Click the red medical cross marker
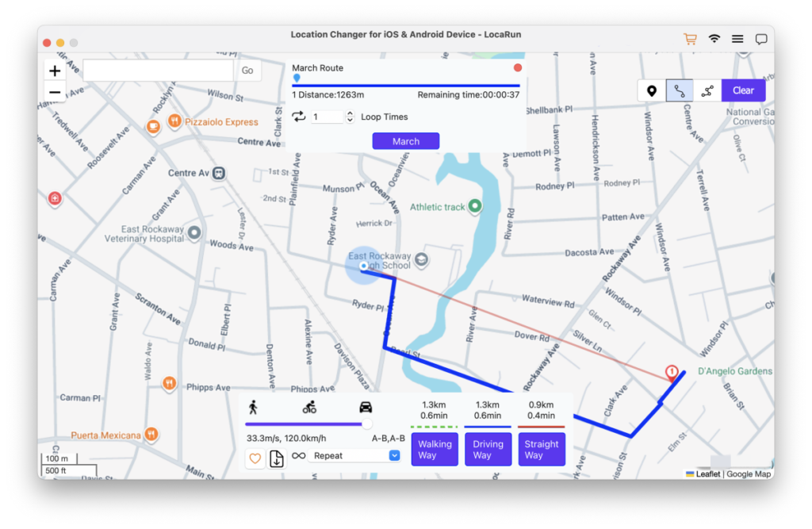 pos(55,198)
